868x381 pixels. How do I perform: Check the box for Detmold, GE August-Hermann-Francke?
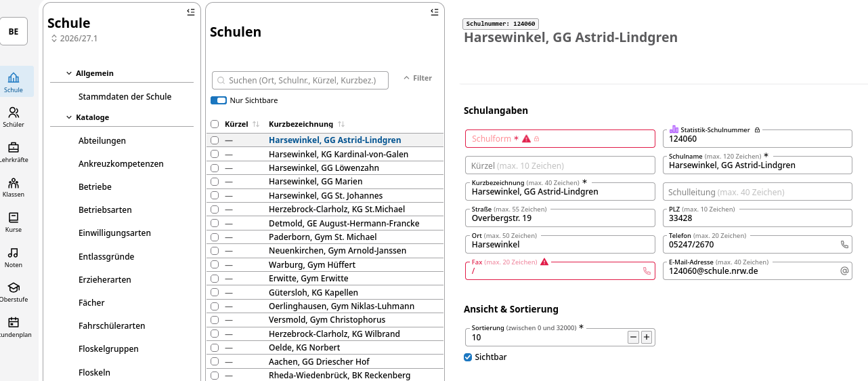[x=215, y=223]
